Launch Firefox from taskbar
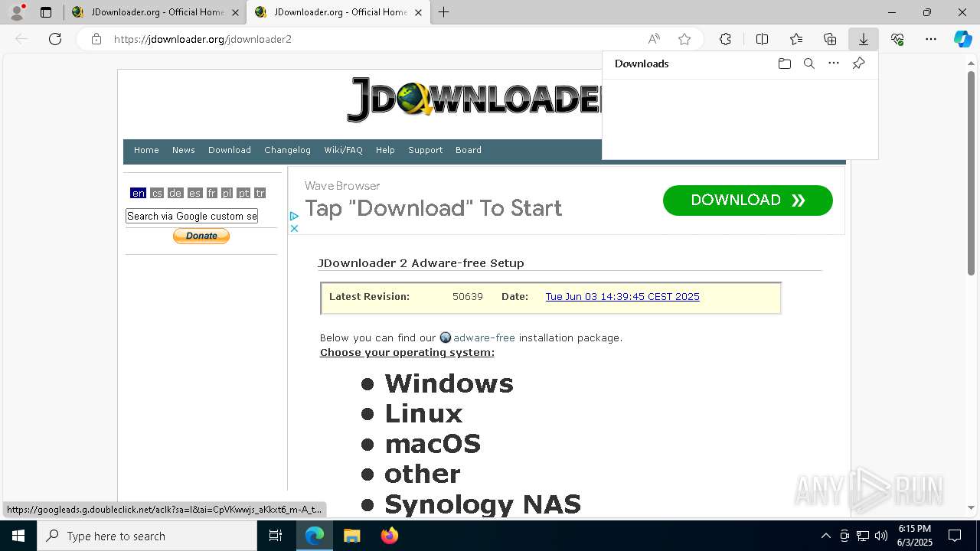 [x=389, y=536]
